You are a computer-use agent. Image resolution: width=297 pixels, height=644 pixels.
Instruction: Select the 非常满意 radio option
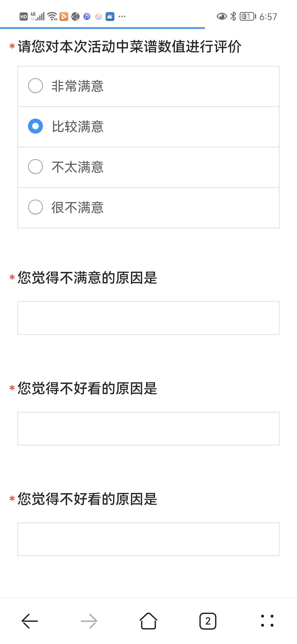[x=35, y=86]
